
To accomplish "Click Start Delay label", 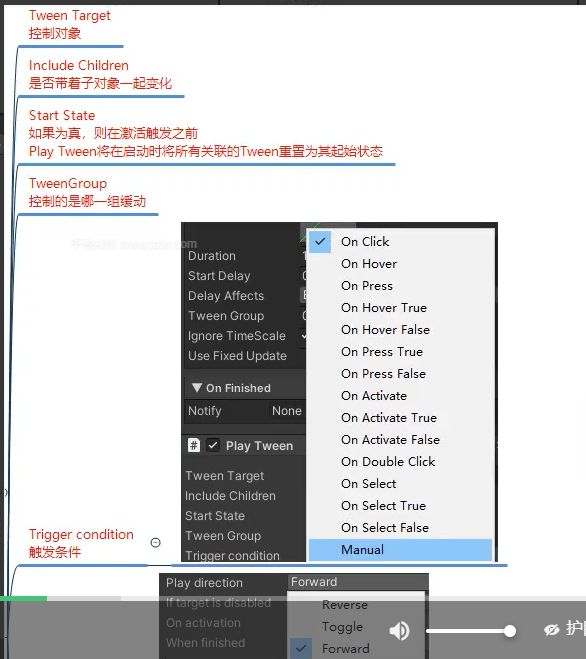I will coord(219,276).
